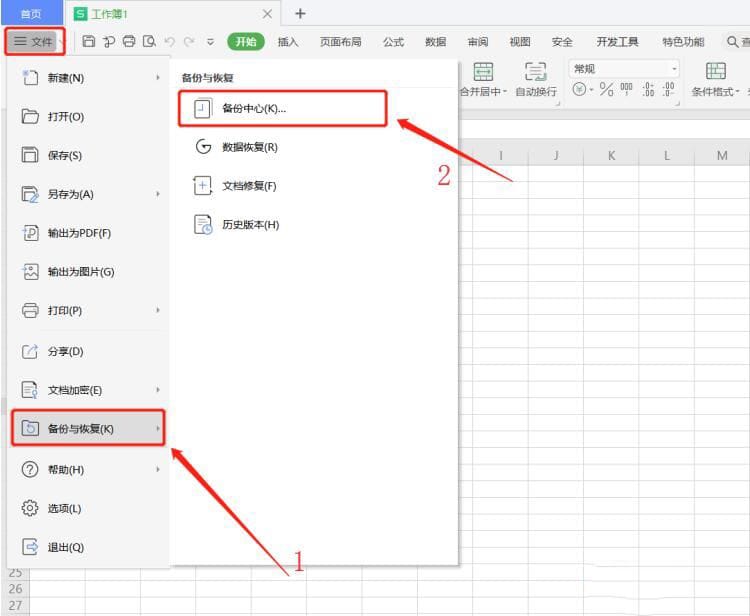Expand the 另存为(A) submenu arrow

click(158, 194)
